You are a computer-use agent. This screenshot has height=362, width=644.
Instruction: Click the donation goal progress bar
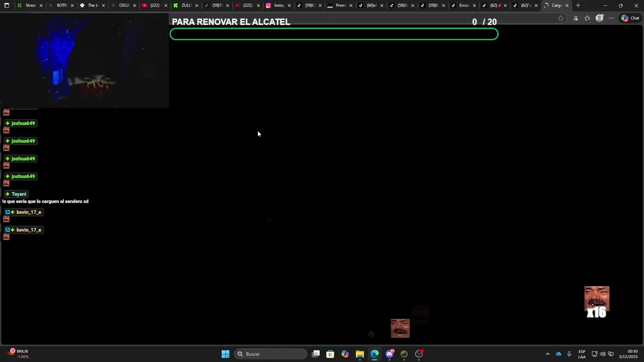pos(334,34)
